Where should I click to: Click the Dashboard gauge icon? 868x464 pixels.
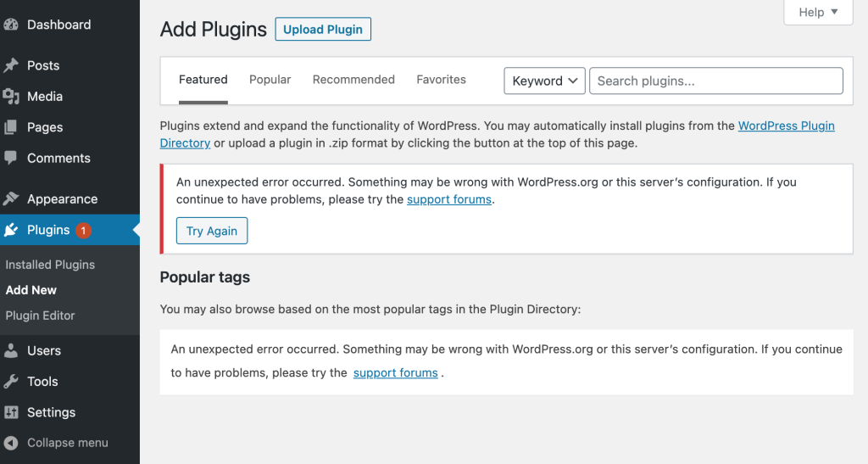[11, 25]
